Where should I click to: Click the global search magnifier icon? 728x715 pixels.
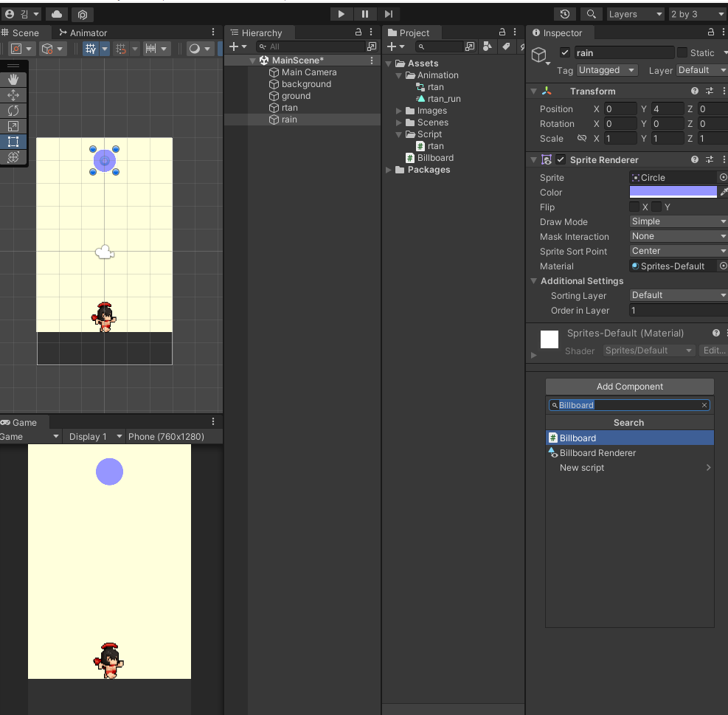pos(591,14)
